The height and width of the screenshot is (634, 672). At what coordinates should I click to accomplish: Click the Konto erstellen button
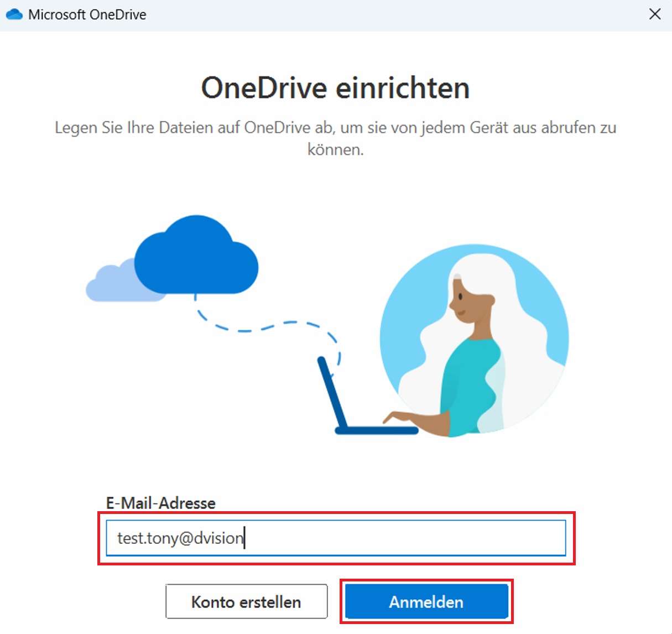(246, 601)
